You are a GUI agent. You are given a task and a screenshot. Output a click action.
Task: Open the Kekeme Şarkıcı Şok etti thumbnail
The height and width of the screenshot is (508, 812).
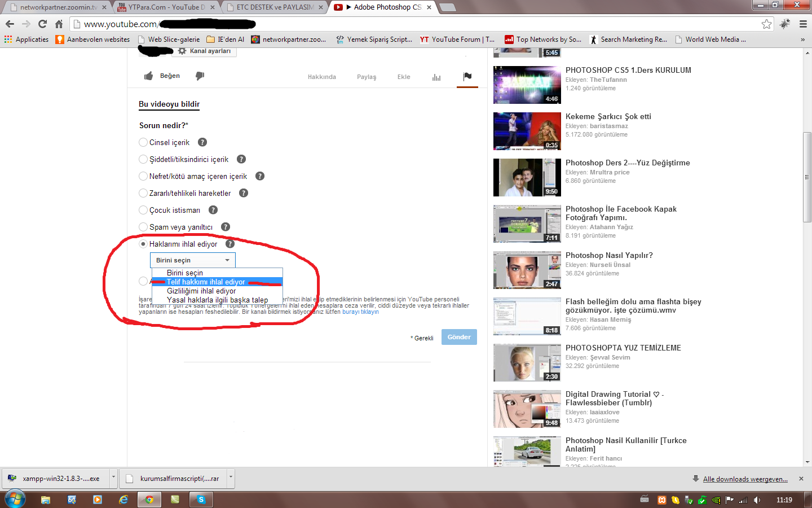pos(527,132)
